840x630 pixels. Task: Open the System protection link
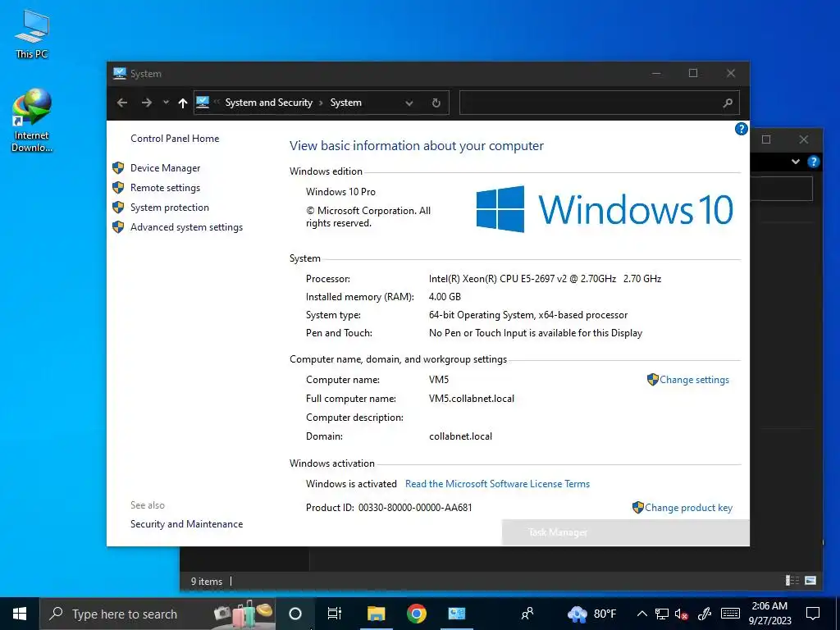tap(169, 208)
